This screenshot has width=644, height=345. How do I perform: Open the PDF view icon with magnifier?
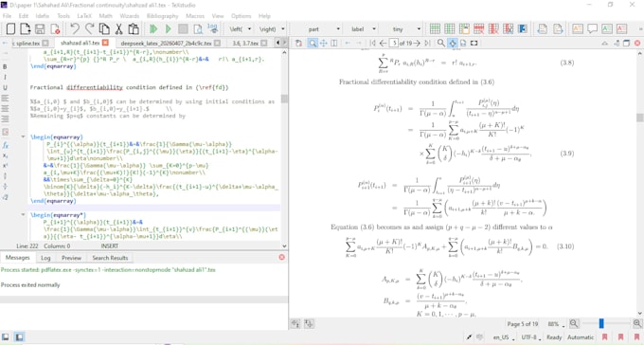click(x=198, y=29)
